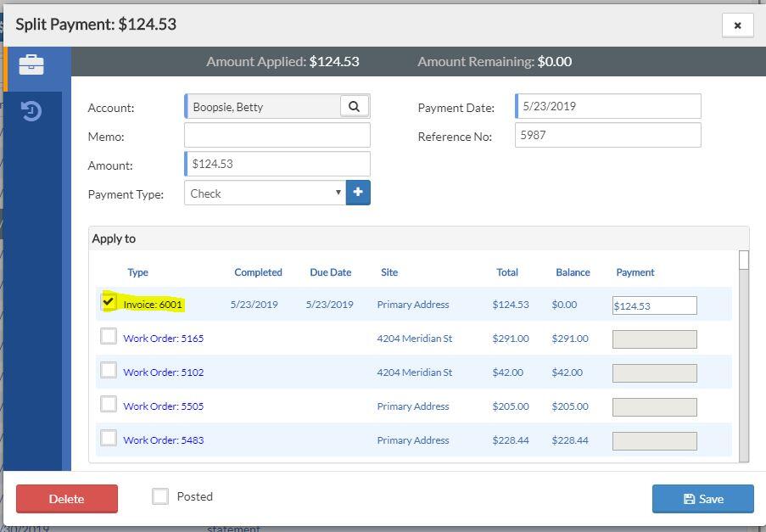Focus the Reference No field

click(607, 135)
